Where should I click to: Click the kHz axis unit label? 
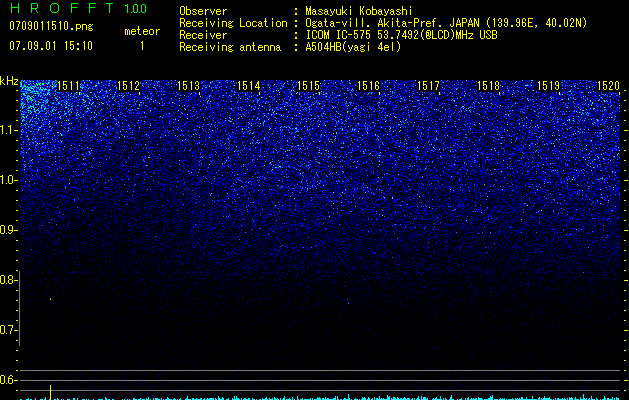(9, 81)
